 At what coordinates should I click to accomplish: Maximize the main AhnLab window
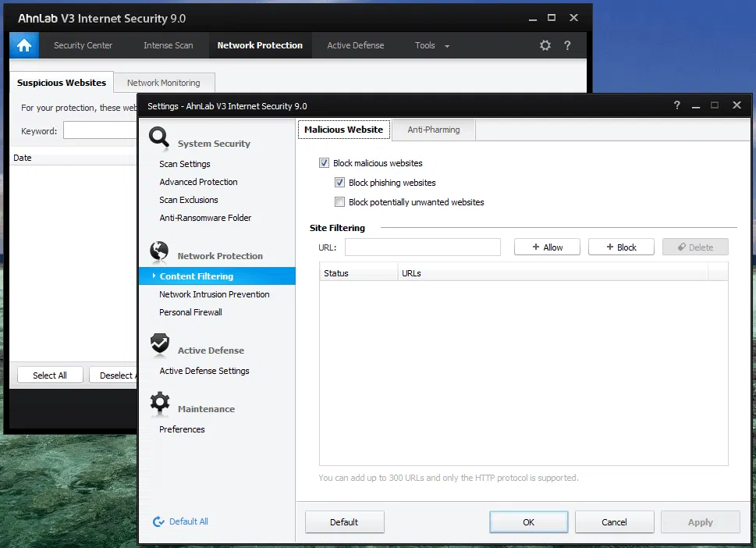(552, 18)
